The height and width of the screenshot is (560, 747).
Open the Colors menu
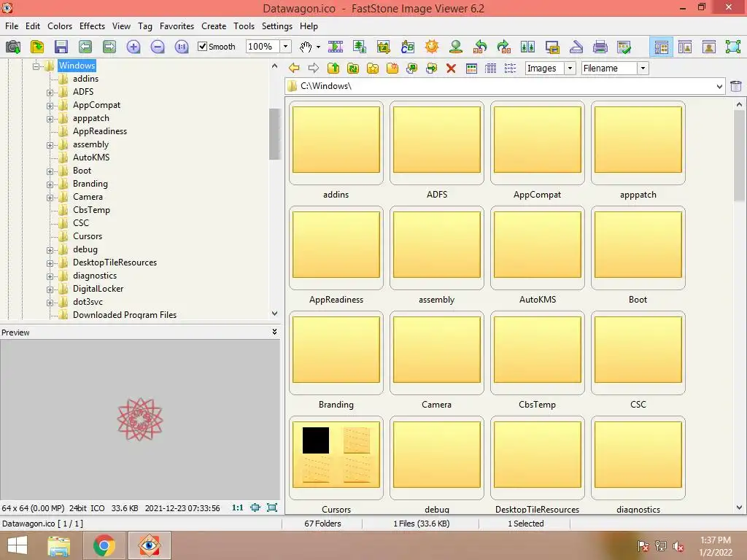[60, 26]
